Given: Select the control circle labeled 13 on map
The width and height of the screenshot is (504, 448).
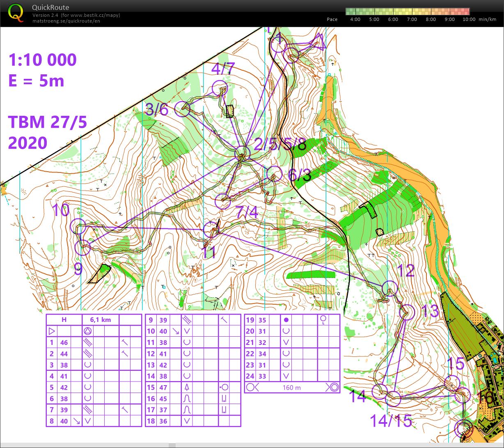Looking at the screenshot, I should click(407, 312).
